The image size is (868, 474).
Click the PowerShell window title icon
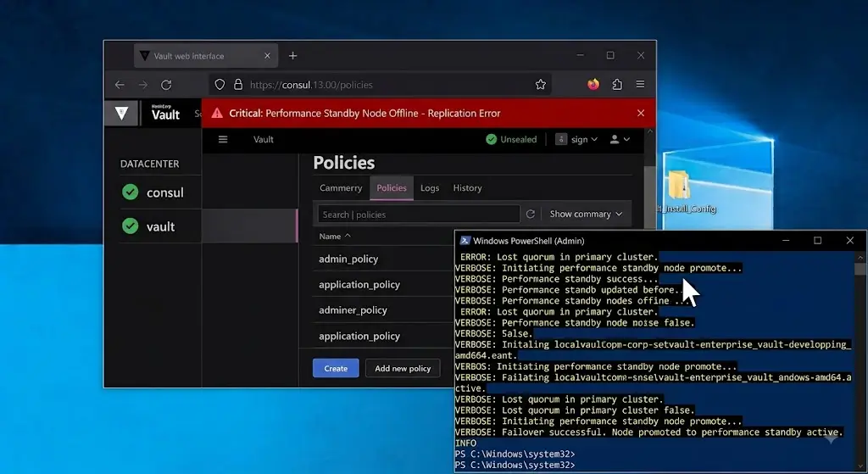[x=465, y=240]
